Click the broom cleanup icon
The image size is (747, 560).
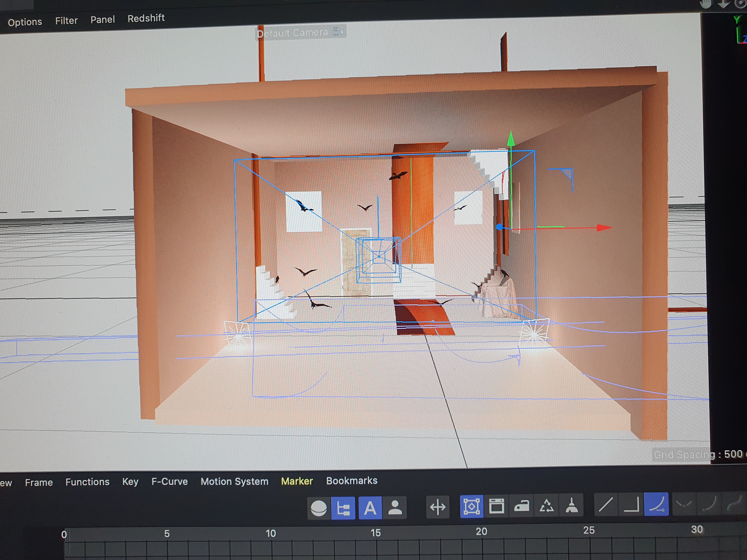tap(571, 505)
